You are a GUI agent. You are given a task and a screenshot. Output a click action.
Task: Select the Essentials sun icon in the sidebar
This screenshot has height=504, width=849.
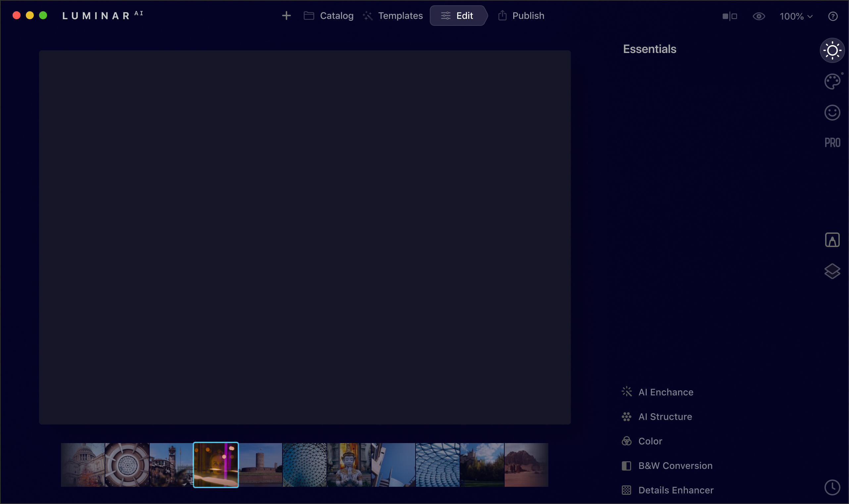click(832, 50)
